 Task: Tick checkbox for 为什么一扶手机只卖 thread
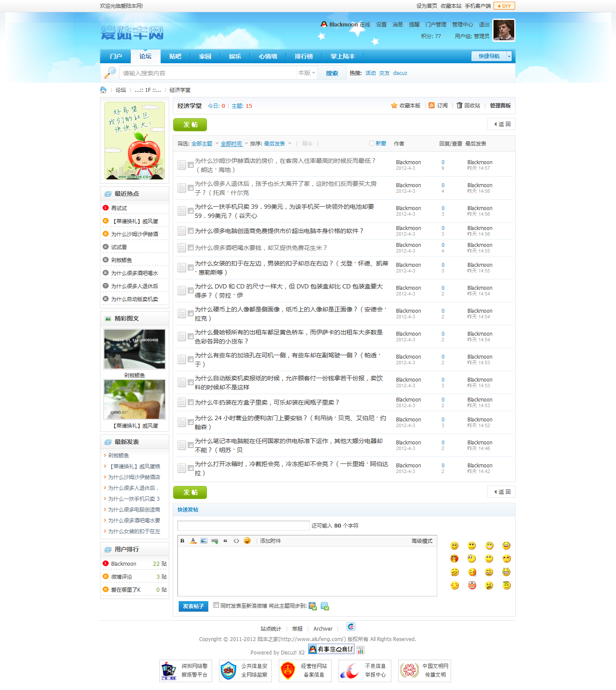pos(190,211)
